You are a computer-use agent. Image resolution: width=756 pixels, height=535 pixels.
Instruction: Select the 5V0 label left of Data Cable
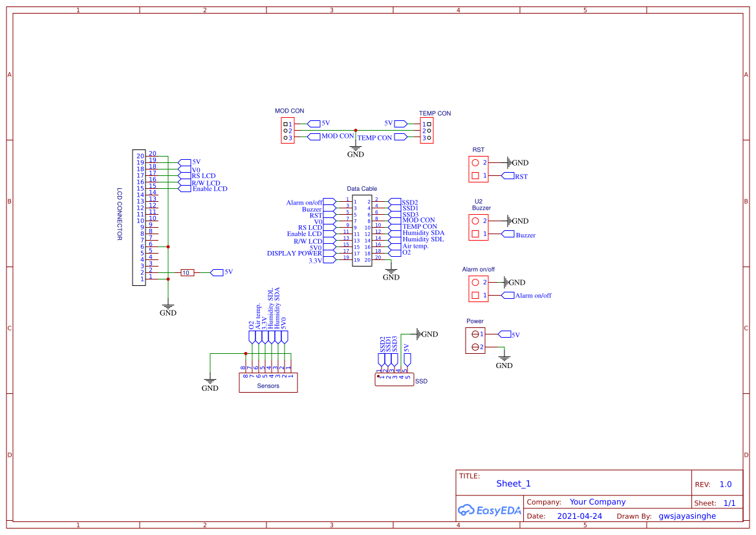[316, 248]
